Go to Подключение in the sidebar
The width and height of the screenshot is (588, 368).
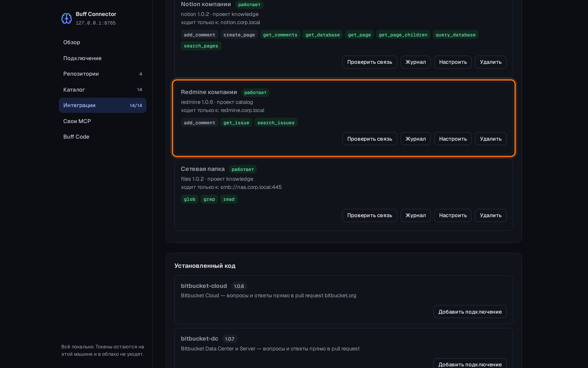[102, 58]
